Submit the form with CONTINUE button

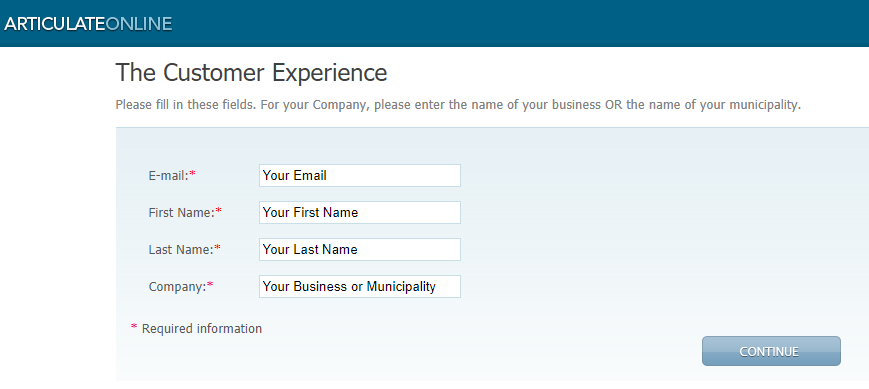tap(771, 351)
